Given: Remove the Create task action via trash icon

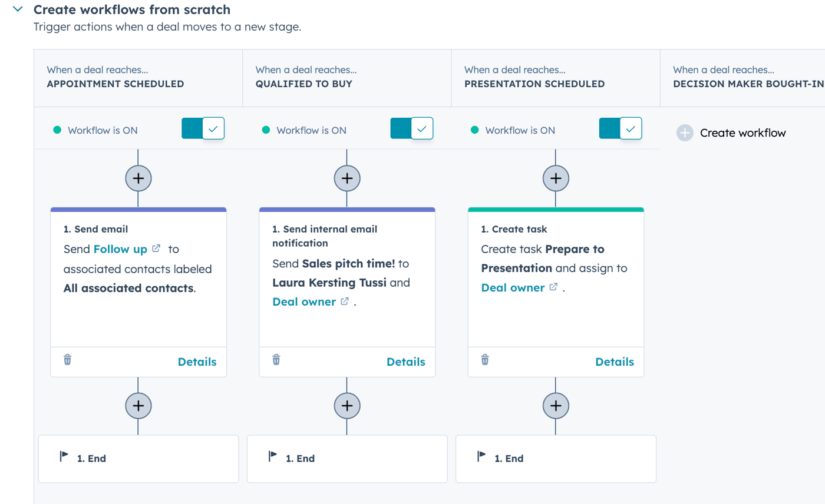Looking at the screenshot, I should [484, 362].
